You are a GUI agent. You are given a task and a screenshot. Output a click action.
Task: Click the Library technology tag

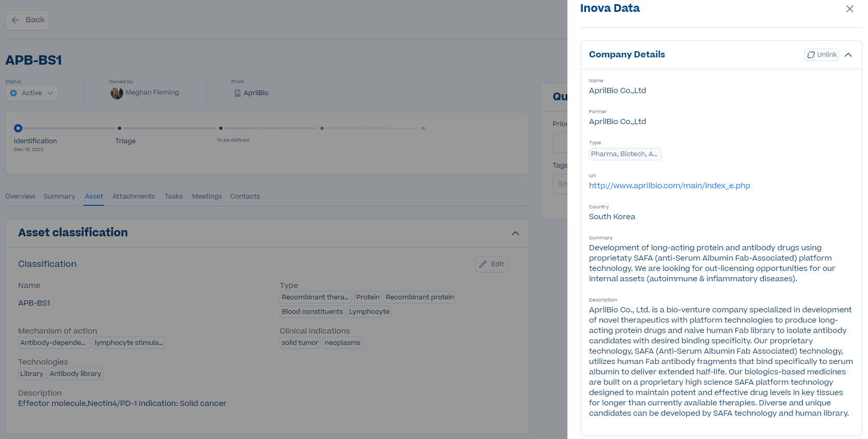coord(32,374)
